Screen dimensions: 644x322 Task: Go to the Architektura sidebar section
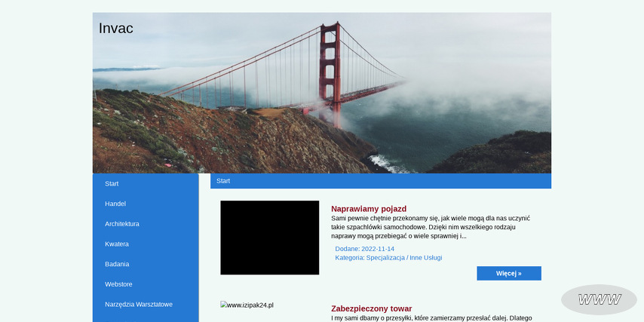click(x=122, y=224)
